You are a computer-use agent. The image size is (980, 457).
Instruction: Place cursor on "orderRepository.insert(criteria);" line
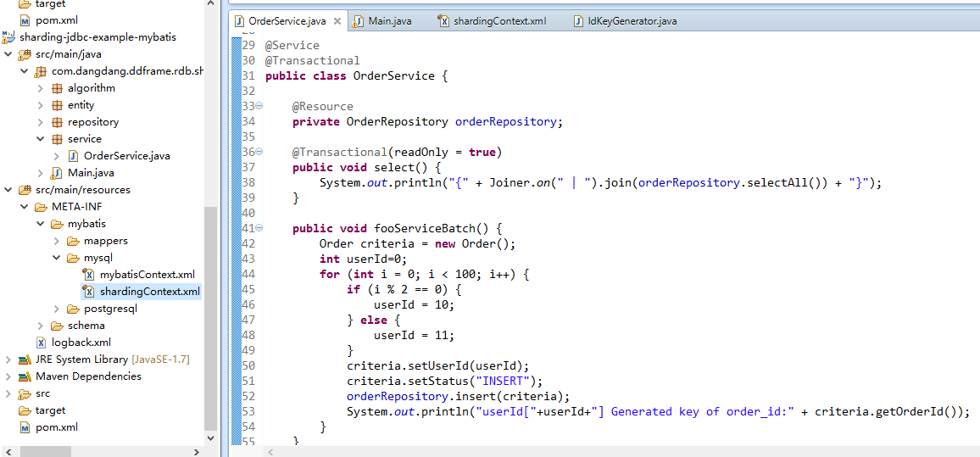[458, 396]
